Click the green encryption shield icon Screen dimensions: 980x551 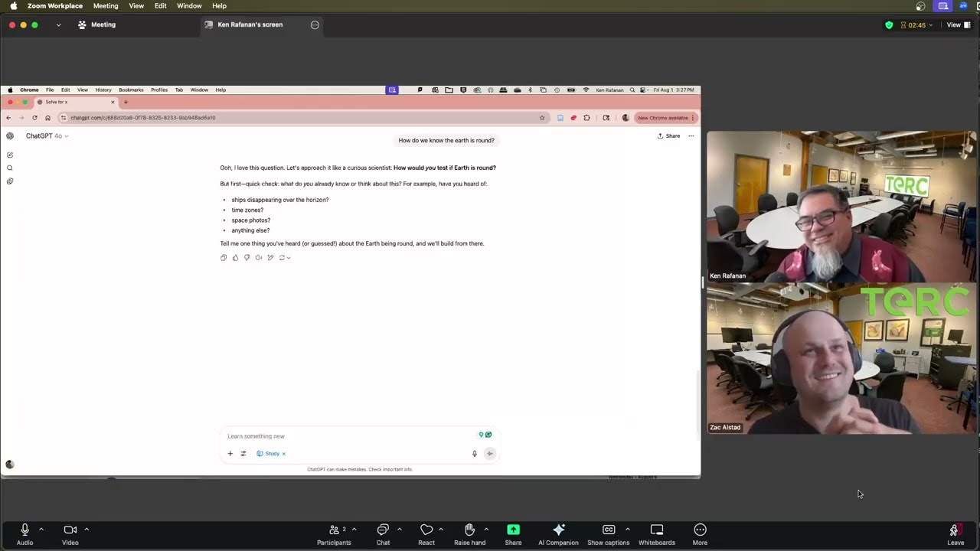pyautogui.click(x=889, y=24)
